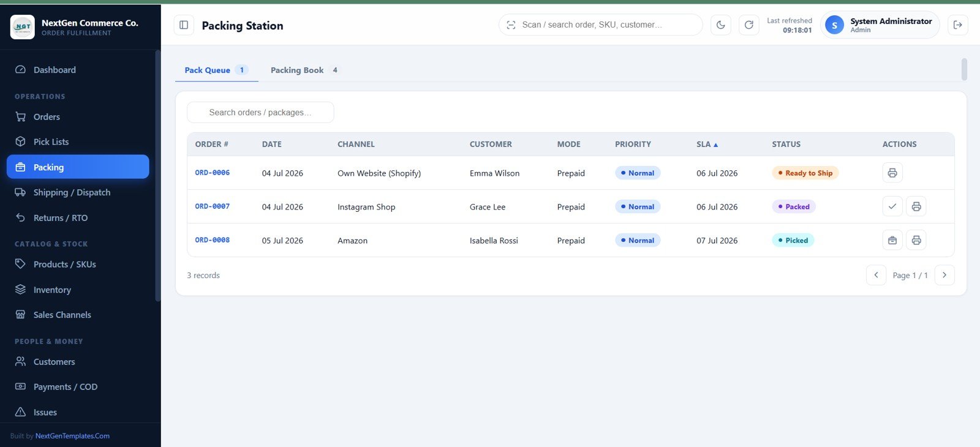Viewport: 980px width, 447px height.
Task: Go to previous page with left chevron
Action: pyautogui.click(x=876, y=275)
